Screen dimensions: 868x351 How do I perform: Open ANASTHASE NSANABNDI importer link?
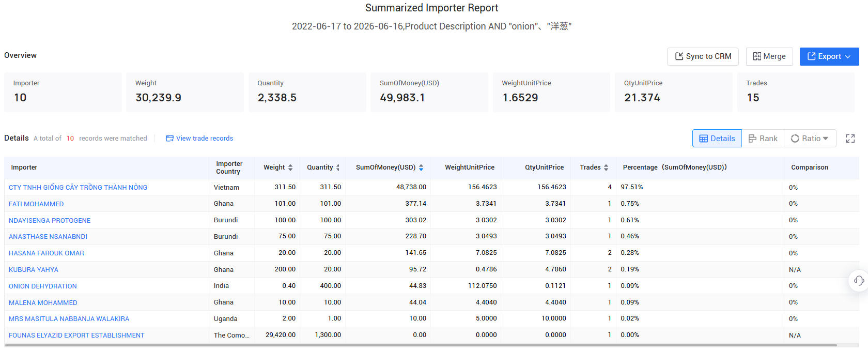[x=48, y=236]
